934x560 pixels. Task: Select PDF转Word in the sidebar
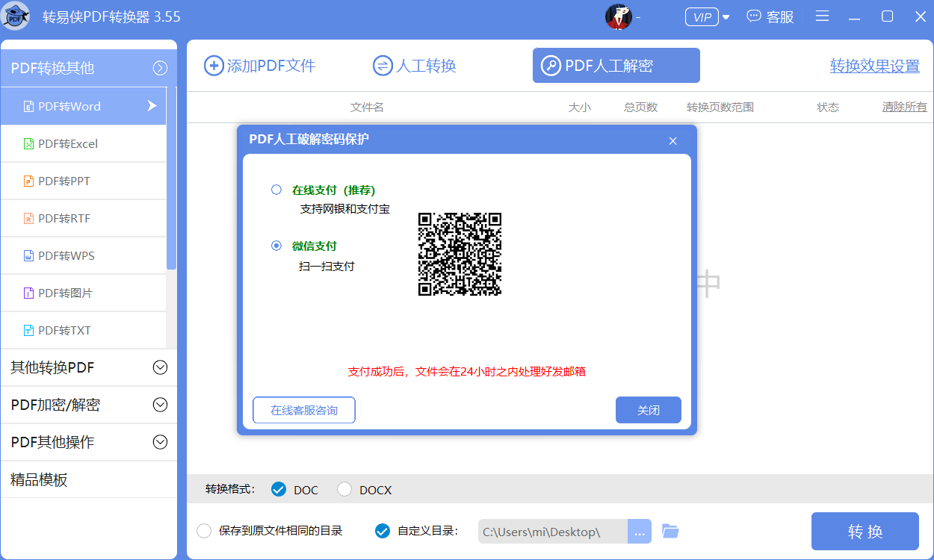point(83,106)
